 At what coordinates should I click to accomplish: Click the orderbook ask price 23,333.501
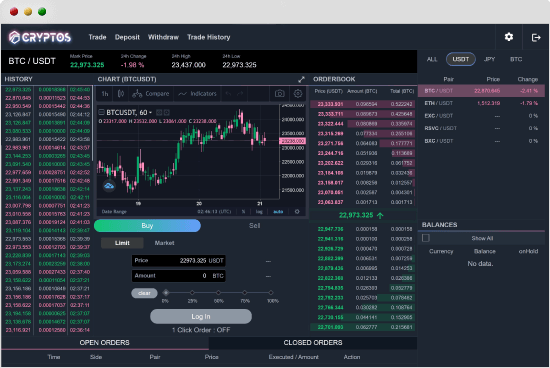click(x=330, y=104)
